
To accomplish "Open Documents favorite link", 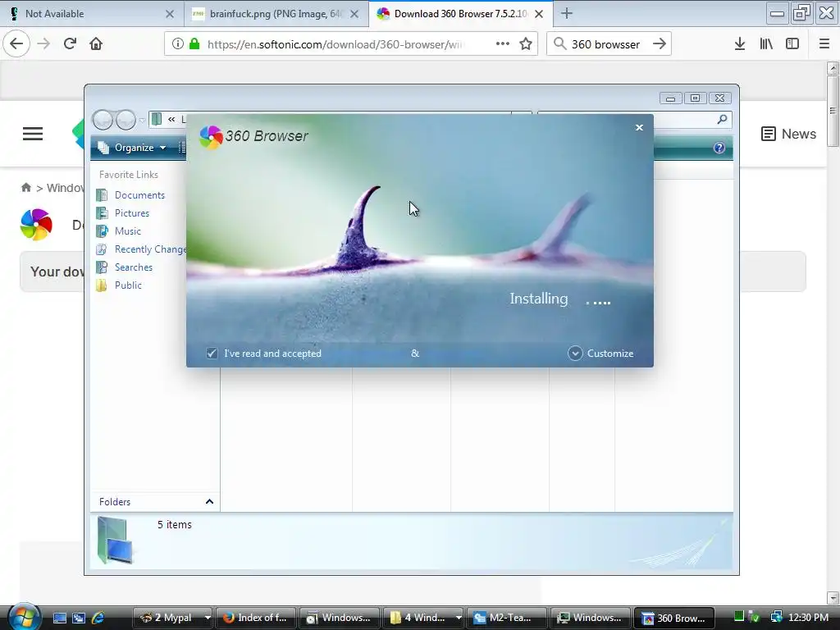I will click(139, 195).
